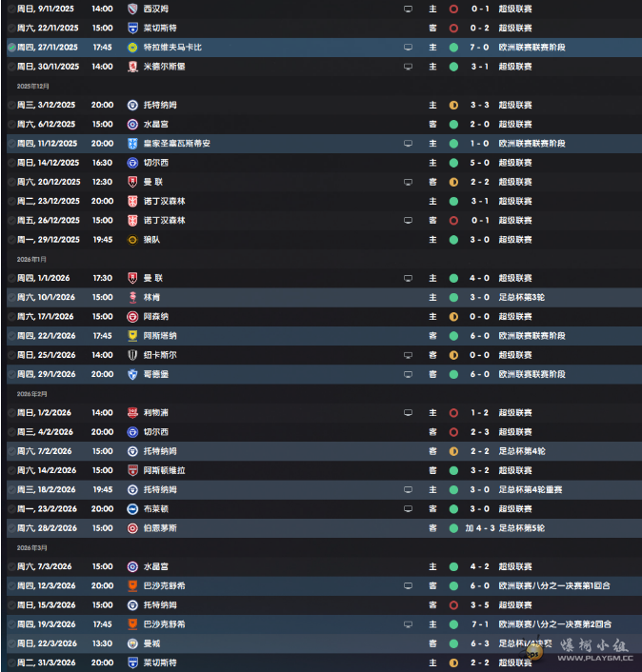Click the TV icon on 1/1/2026 Man Utd row
This screenshot has height=672, width=642.
[409, 278]
